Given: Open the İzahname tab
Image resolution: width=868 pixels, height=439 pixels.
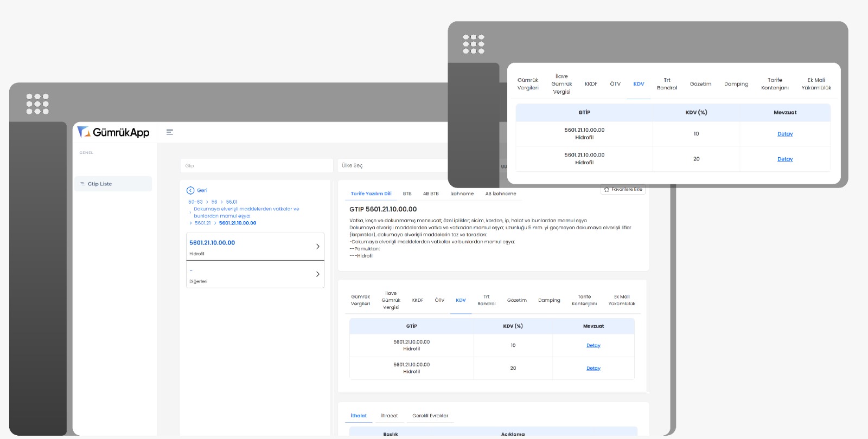Looking at the screenshot, I should pos(462,193).
